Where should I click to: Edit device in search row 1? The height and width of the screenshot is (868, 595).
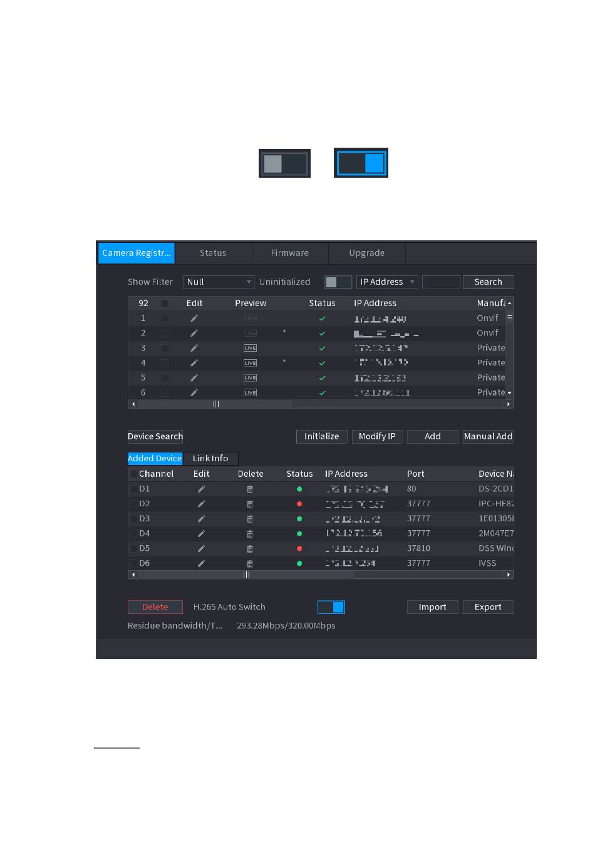(x=194, y=318)
